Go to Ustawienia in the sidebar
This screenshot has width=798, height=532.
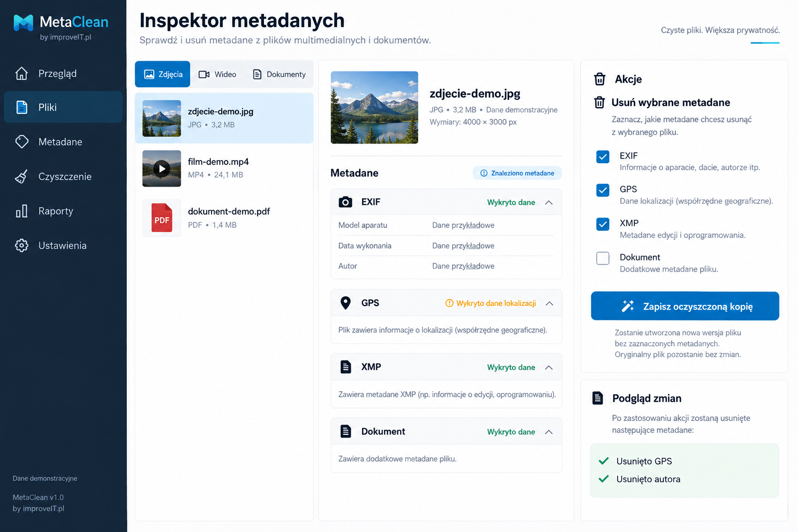63,245
